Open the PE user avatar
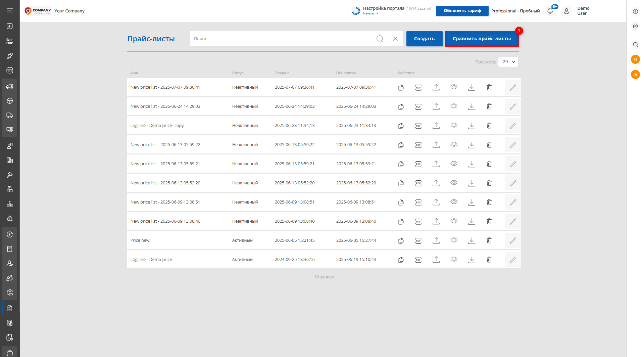644x357 pixels. 635,59
